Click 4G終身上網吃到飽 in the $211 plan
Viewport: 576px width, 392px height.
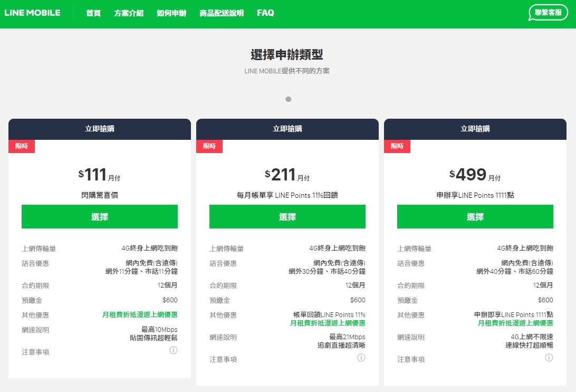pos(337,248)
